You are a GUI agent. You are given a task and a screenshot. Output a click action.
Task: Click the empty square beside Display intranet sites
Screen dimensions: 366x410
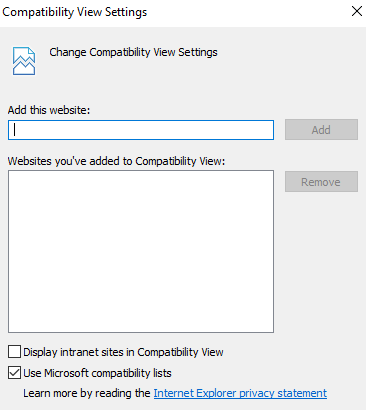point(14,352)
